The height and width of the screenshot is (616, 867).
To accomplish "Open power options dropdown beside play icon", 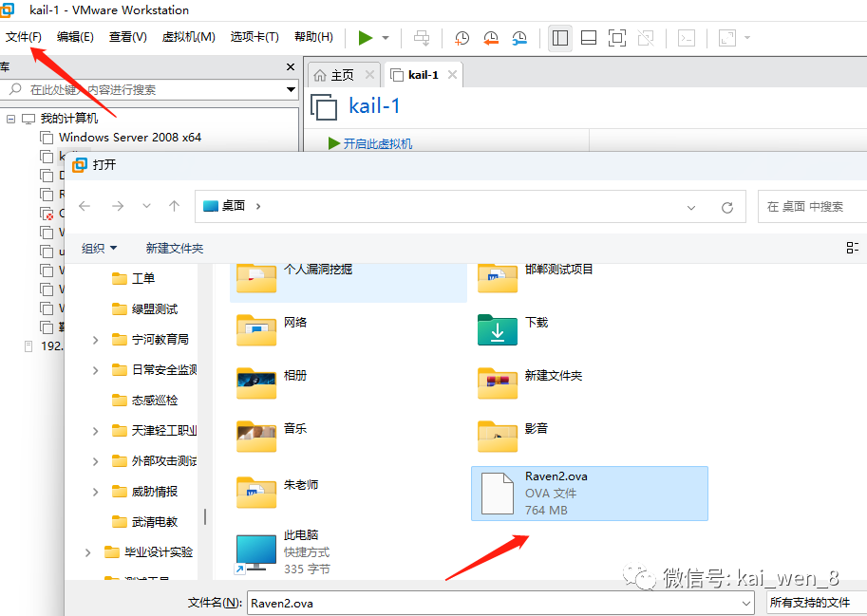I will (x=386, y=38).
